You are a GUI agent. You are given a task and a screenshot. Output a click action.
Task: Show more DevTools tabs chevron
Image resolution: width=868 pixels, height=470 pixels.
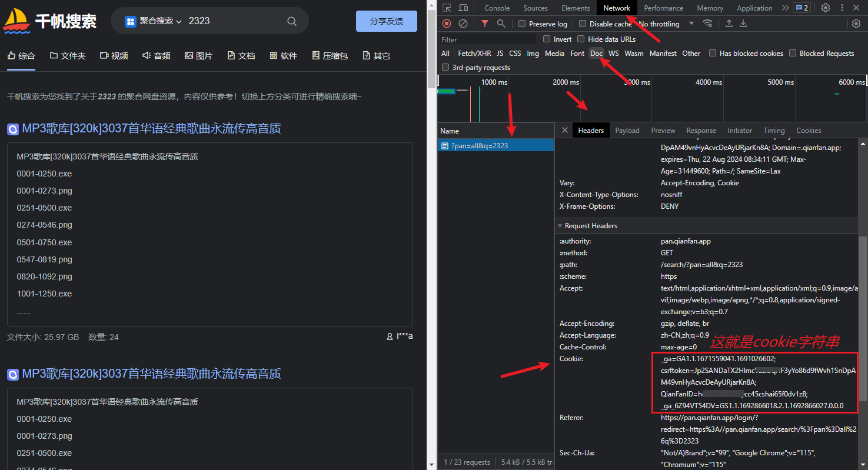[x=785, y=8]
